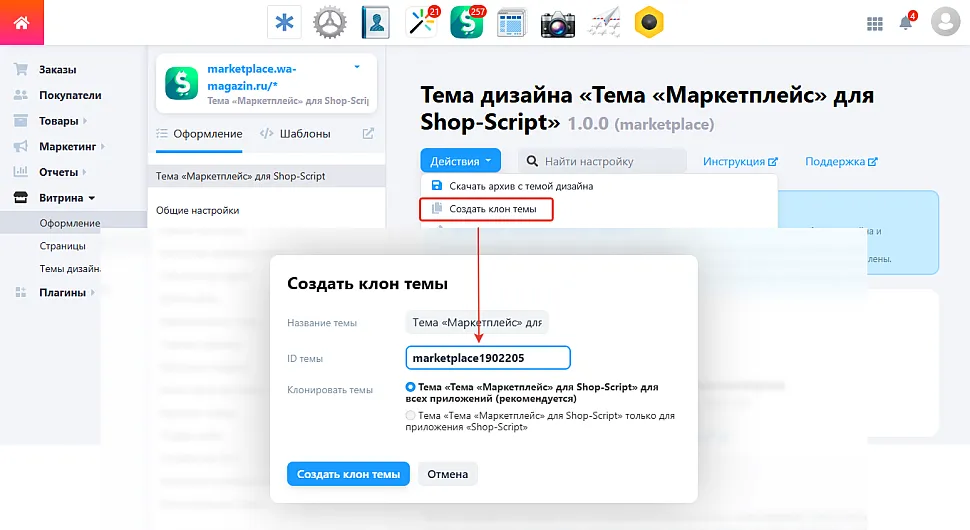Select Темы дизайна sidebar subitem

point(69,269)
